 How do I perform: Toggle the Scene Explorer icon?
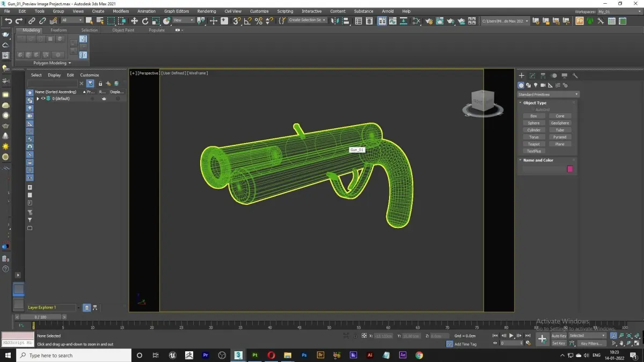click(x=358, y=21)
